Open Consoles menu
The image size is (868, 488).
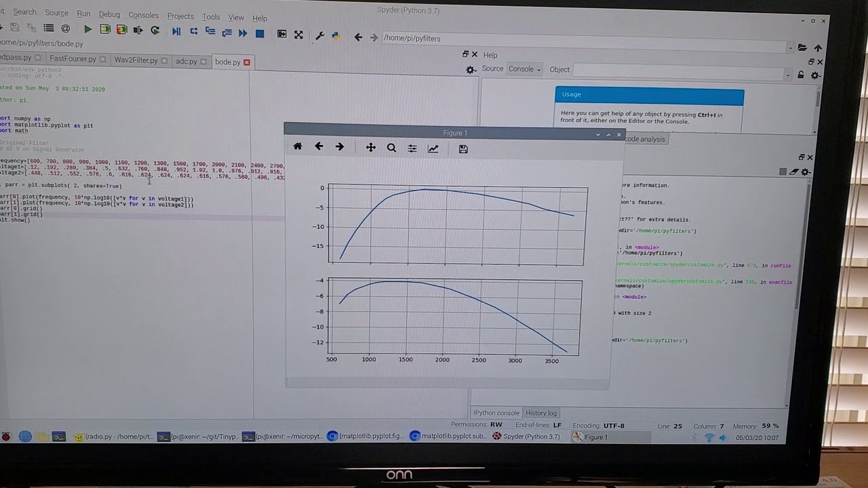pos(143,15)
